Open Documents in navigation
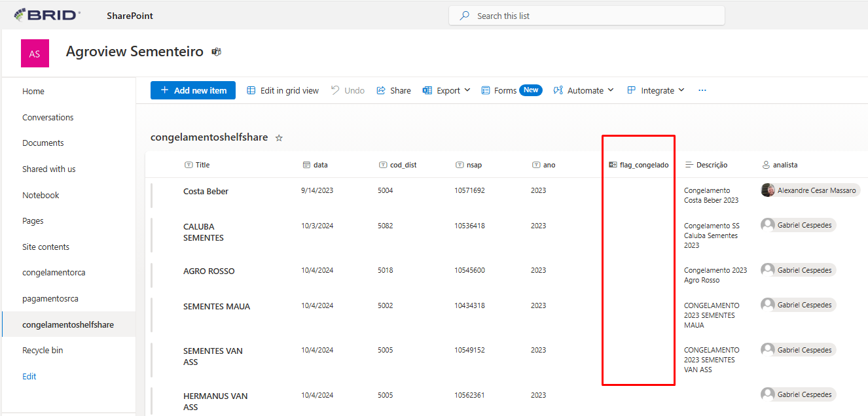The height and width of the screenshot is (416, 868). [x=43, y=143]
